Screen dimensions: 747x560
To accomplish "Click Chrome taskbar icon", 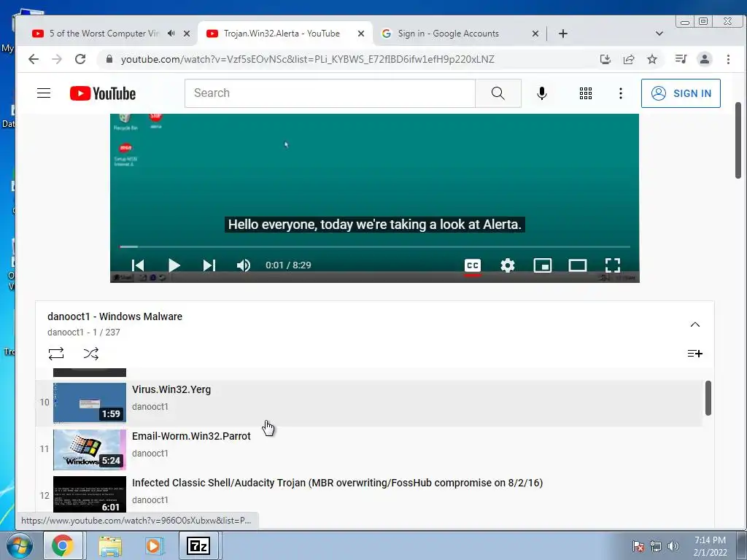I will click(63, 545).
